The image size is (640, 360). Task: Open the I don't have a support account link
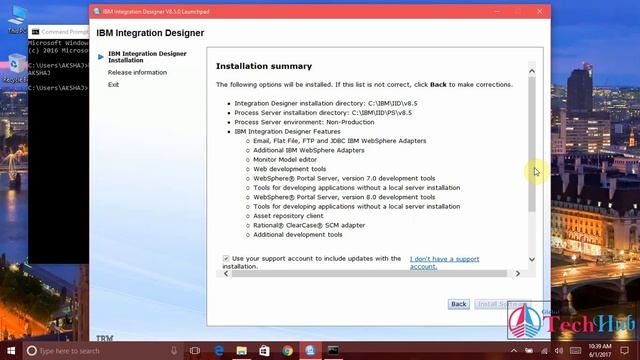[x=444, y=262]
